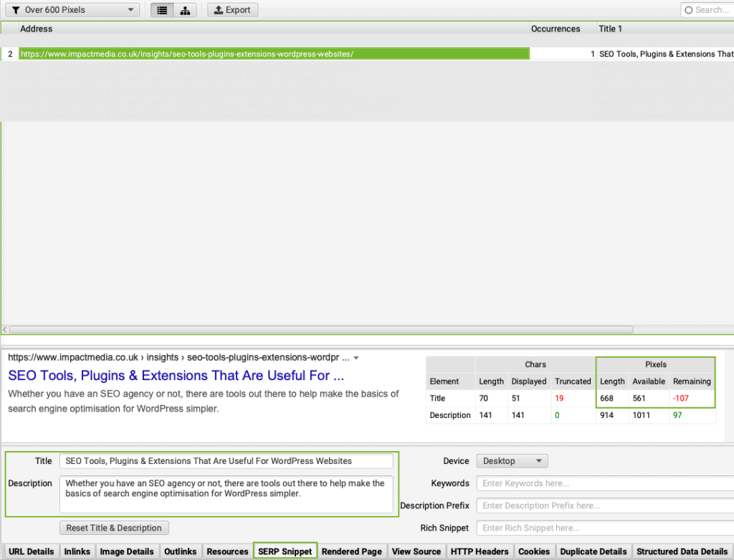Open the Device dropdown showing Desktop

point(512,461)
